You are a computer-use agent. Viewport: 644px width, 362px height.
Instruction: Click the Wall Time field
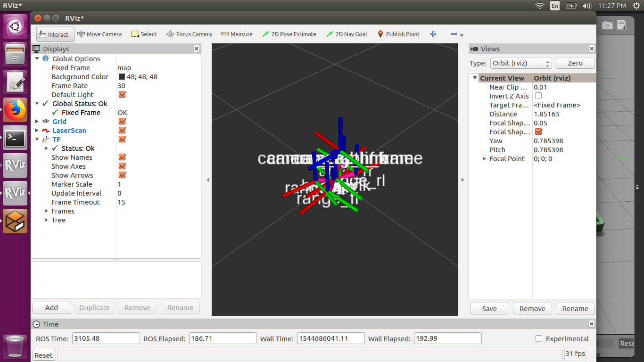click(x=331, y=338)
